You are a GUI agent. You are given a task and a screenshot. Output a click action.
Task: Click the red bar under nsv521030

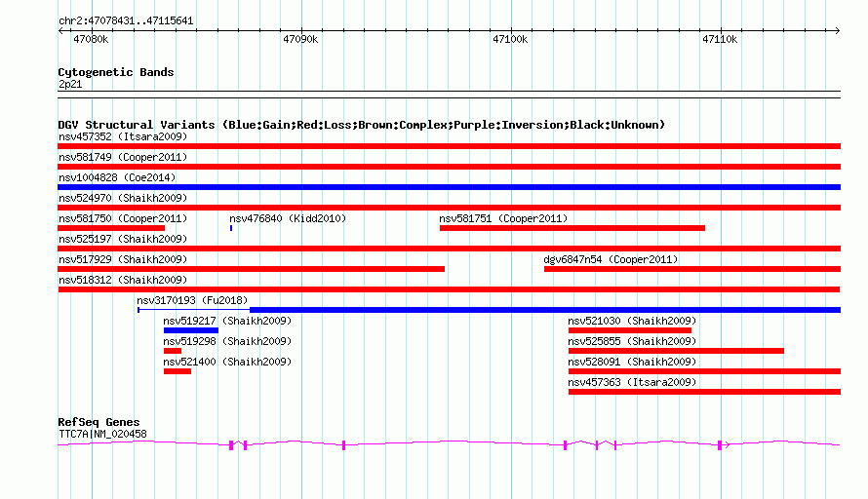tap(630, 330)
